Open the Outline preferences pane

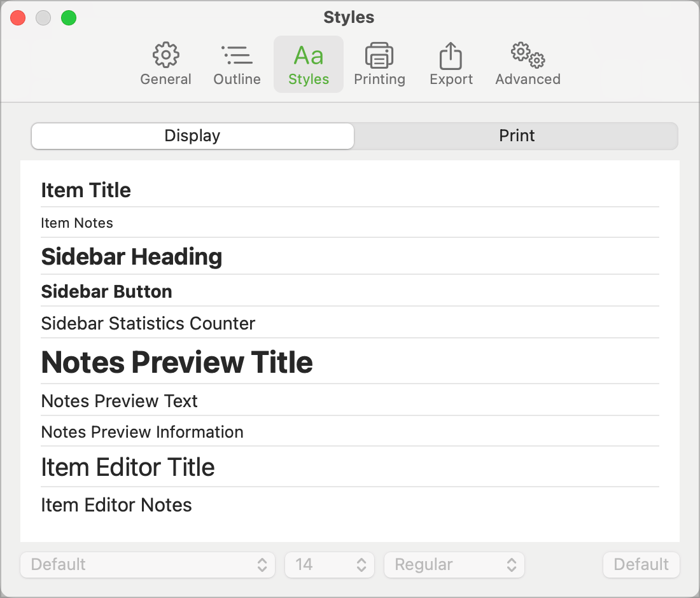[x=237, y=64]
